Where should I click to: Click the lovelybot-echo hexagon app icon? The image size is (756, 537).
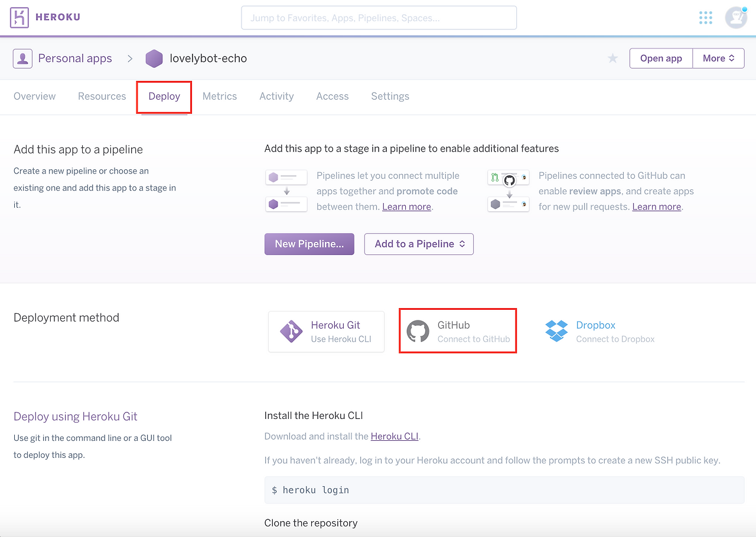pos(154,58)
